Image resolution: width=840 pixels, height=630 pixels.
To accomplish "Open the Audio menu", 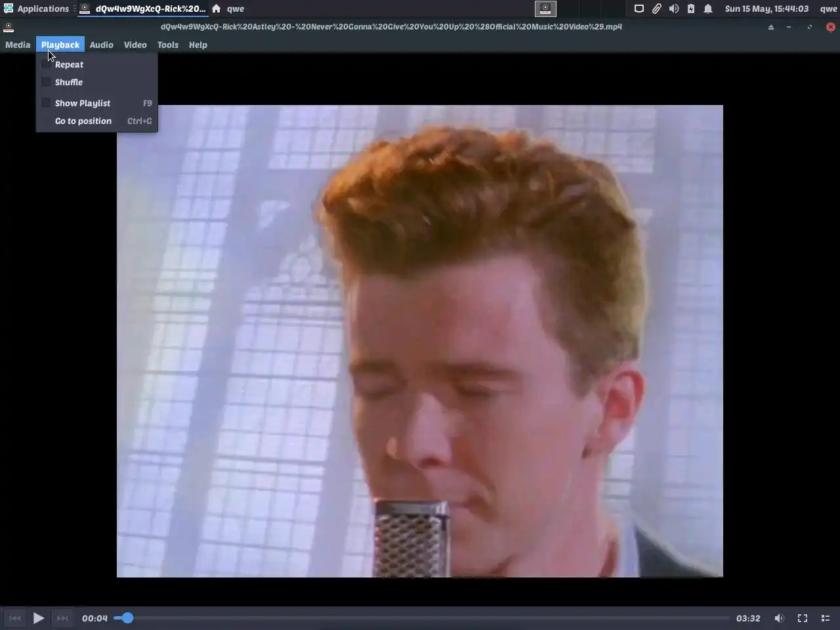I will tap(101, 45).
